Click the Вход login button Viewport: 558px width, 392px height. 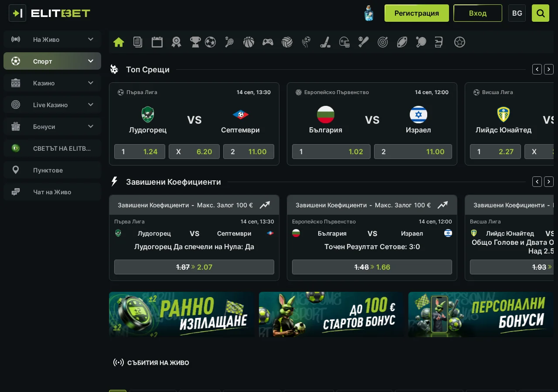coord(478,13)
